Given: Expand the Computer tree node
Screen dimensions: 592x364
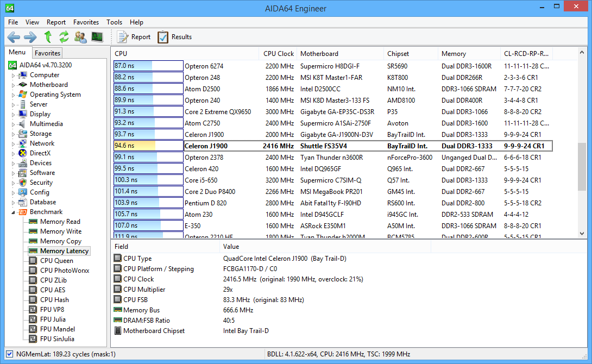Looking at the screenshot, I should 13,76.
